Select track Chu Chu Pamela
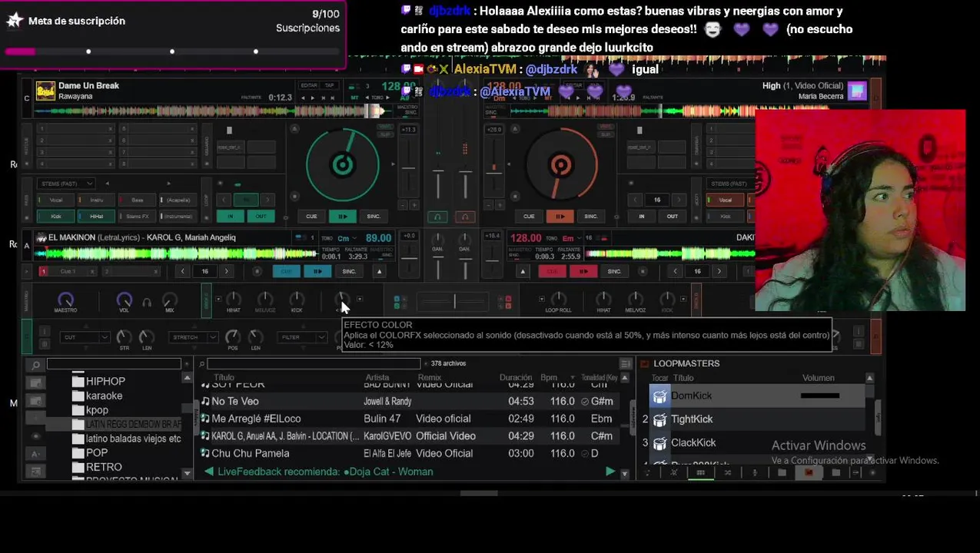Viewport: 980px width, 553px height. tap(251, 453)
